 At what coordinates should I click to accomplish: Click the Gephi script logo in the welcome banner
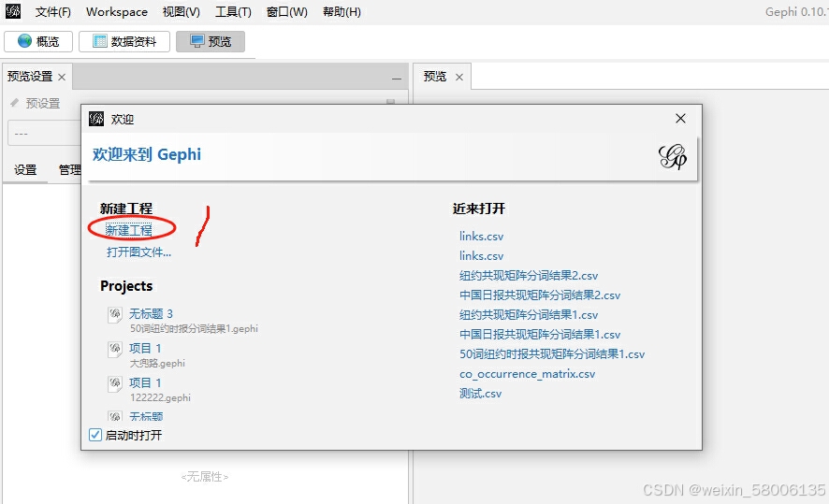(x=673, y=157)
